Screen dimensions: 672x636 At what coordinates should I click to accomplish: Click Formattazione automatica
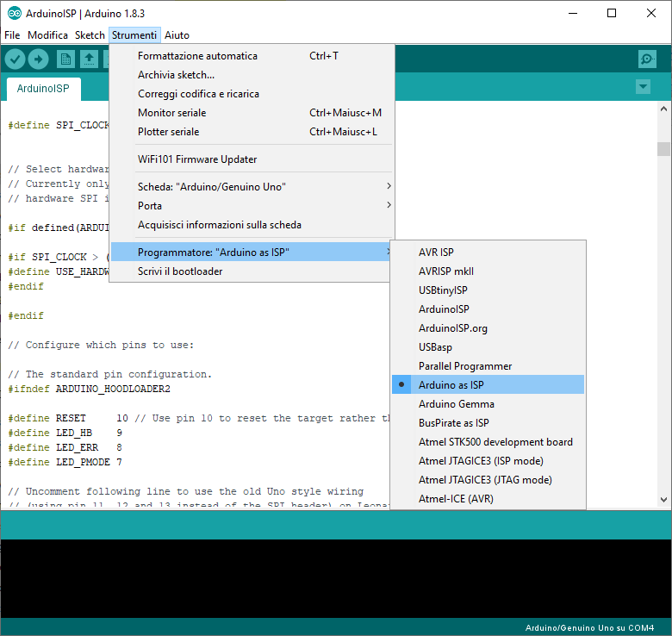pos(252,56)
